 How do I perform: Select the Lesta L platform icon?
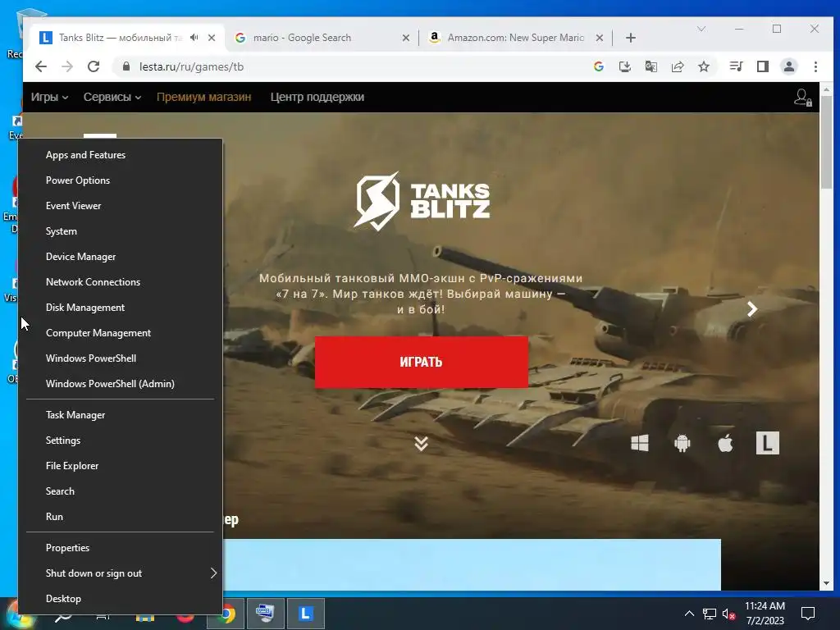(x=767, y=443)
